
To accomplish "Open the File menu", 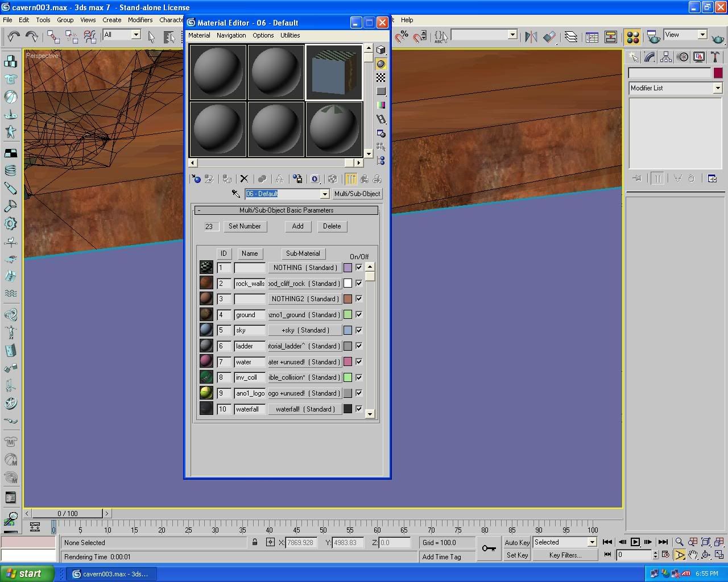I will coord(7,20).
